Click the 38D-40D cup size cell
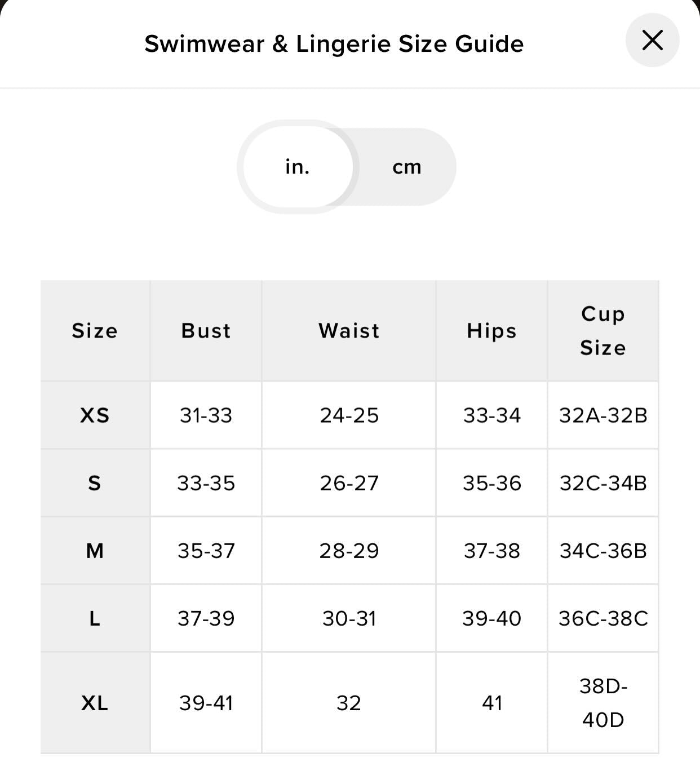The image size is (700, 775). 603,703
